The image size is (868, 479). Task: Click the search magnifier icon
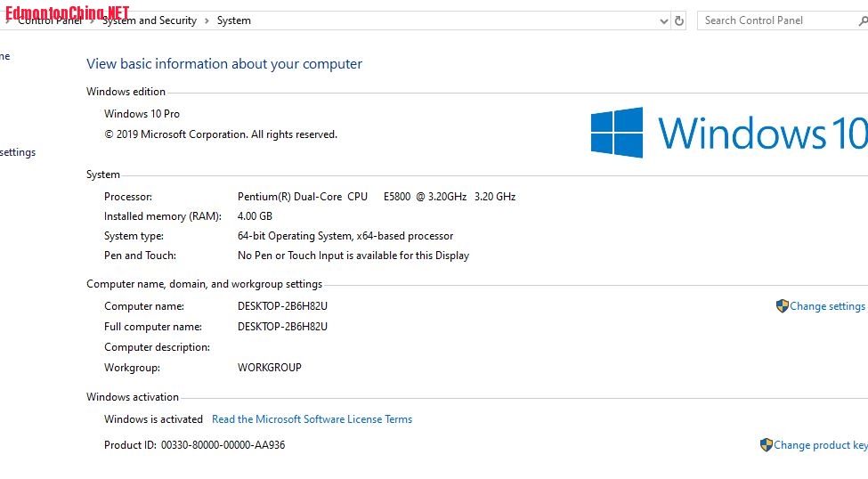tap(863, 21)
